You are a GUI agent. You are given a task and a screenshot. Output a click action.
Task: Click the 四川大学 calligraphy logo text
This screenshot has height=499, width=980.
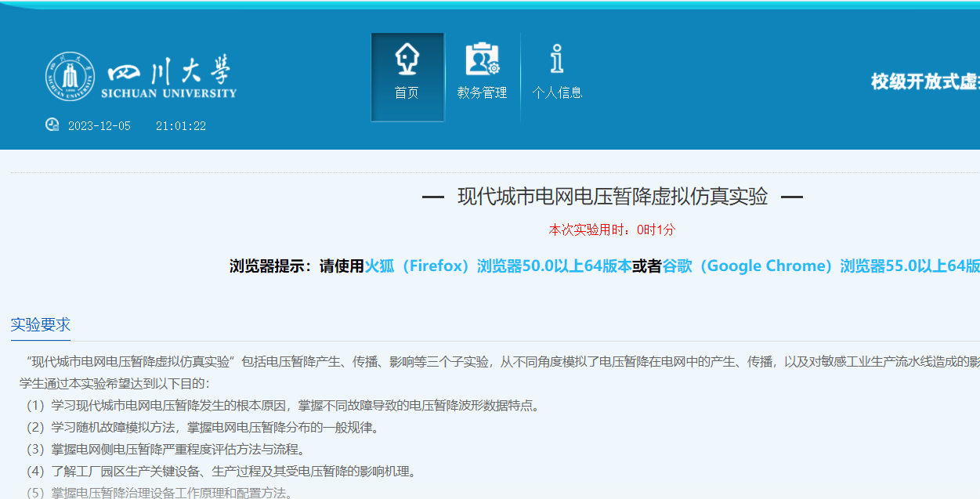[169, 71]
